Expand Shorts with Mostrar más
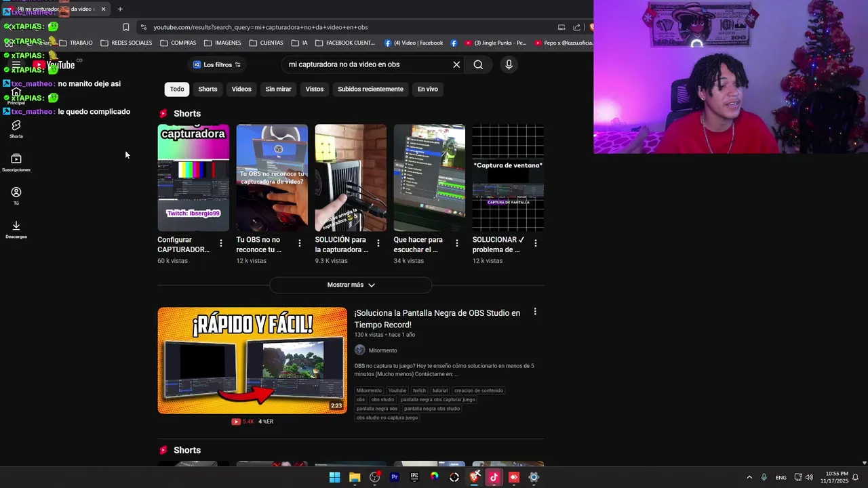This screenshot has width=868, height=488. click(x=351, y=285)
